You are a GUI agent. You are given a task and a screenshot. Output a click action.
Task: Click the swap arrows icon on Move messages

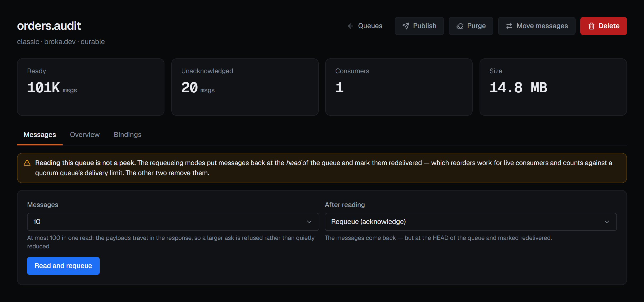[x=509, y=26]
